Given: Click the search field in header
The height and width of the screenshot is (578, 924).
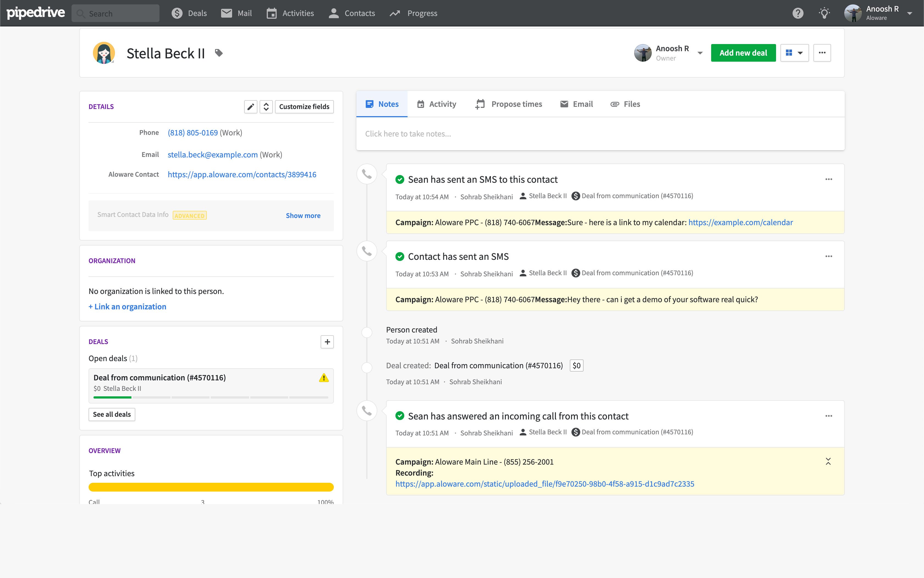Looking at the screenshot, I should point(115,13).
